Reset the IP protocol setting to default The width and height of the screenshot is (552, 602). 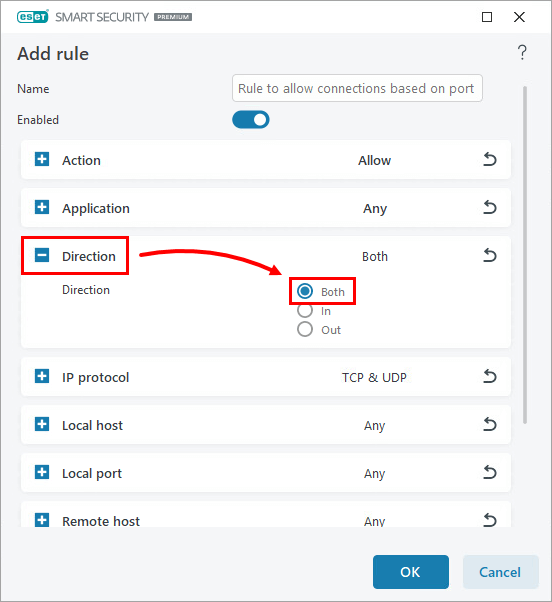pos(489,376)
